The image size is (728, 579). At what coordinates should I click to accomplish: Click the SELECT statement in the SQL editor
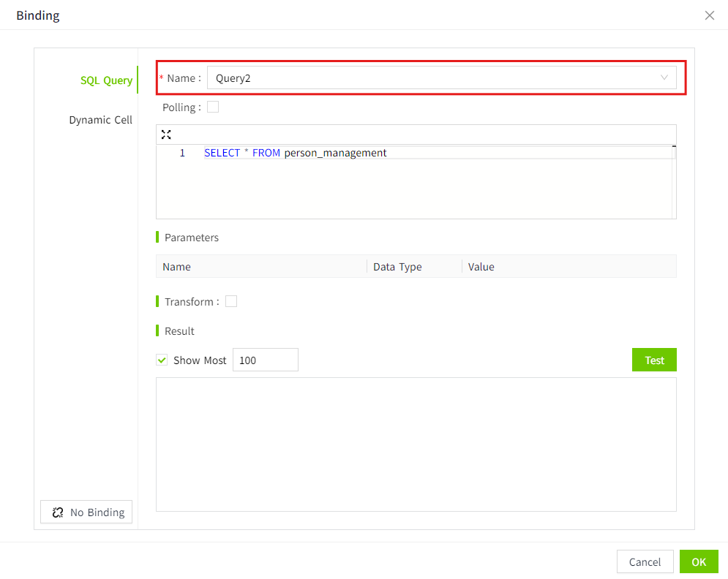tap(295, 153)
